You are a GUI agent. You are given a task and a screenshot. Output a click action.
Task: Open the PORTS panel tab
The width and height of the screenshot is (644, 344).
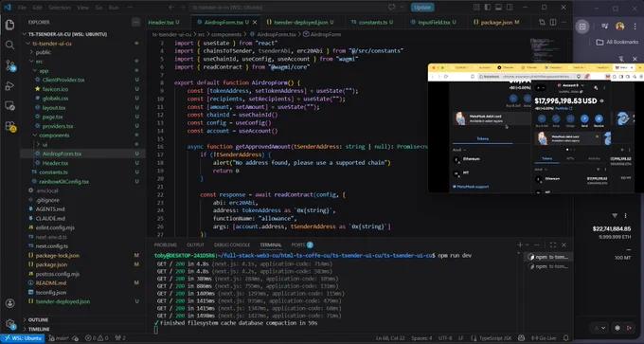tap(302, 244)
